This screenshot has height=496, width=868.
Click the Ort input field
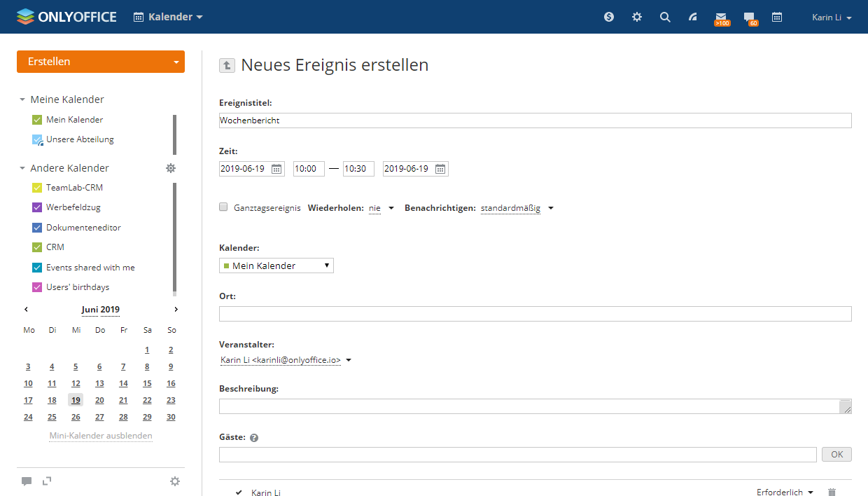pos(535,314)
